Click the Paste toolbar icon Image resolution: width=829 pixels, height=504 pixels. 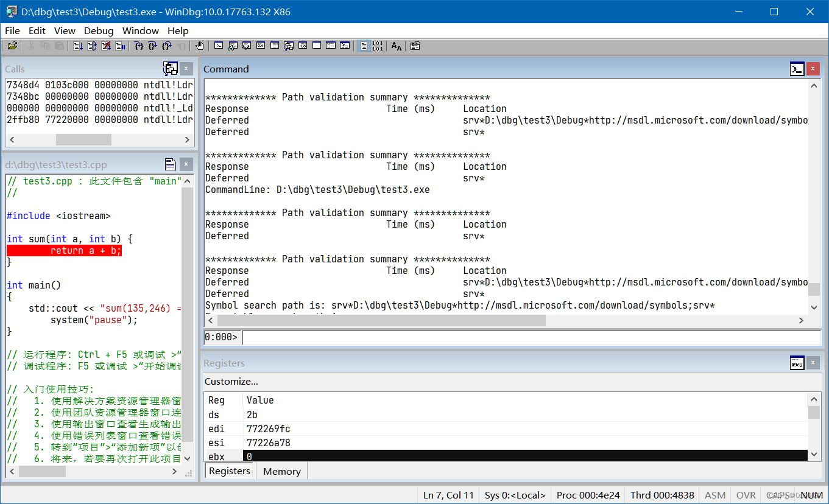58,46
